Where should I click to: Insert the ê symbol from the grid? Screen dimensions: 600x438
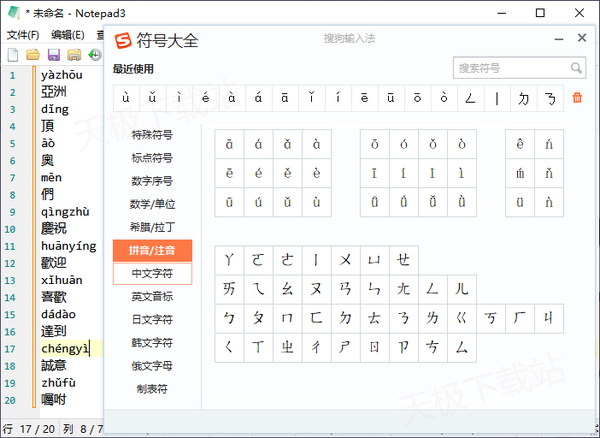[520, 144]
